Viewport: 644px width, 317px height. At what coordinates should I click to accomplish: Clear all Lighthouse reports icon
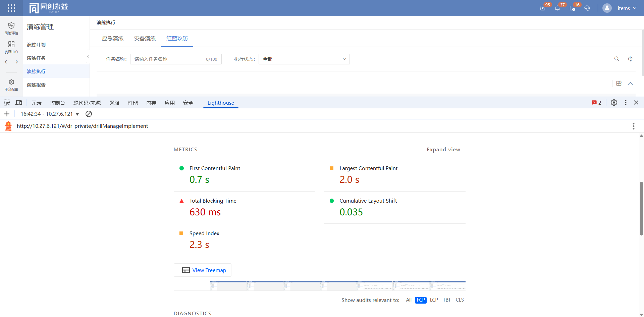tap(89, 114)
